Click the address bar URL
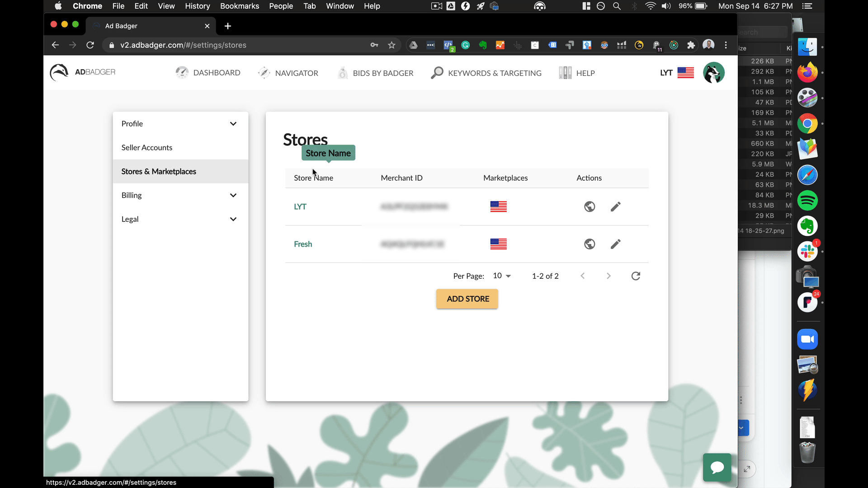Image resolution: width=868 pixels, height=488 pixels. point(183,45)
